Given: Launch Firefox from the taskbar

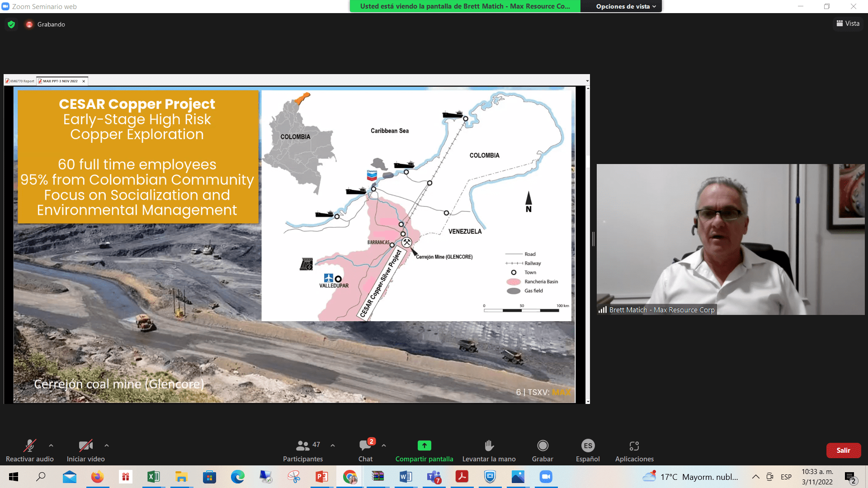Looking at the screenshot, I should point(97,477).
